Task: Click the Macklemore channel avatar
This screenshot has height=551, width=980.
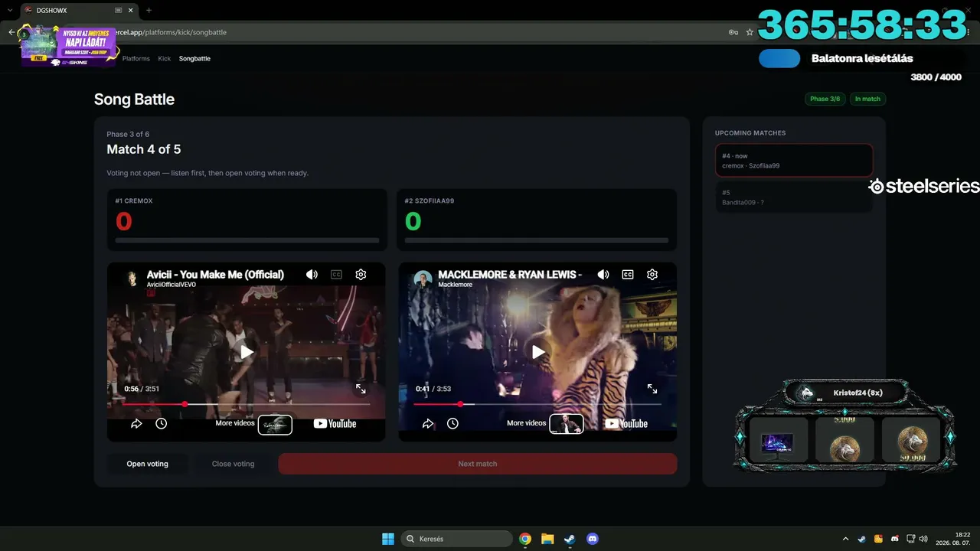Action: (423, 279)
